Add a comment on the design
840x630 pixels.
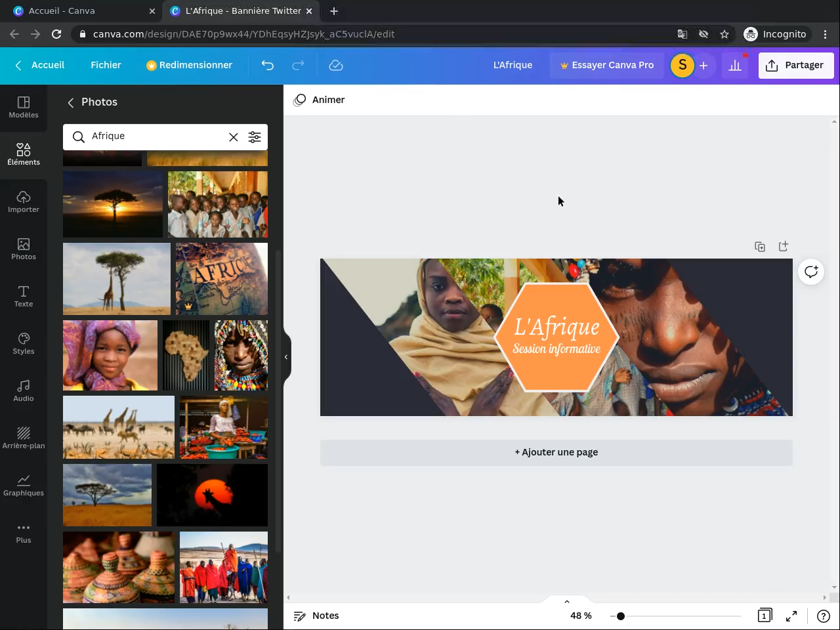(x=811, y=272)
